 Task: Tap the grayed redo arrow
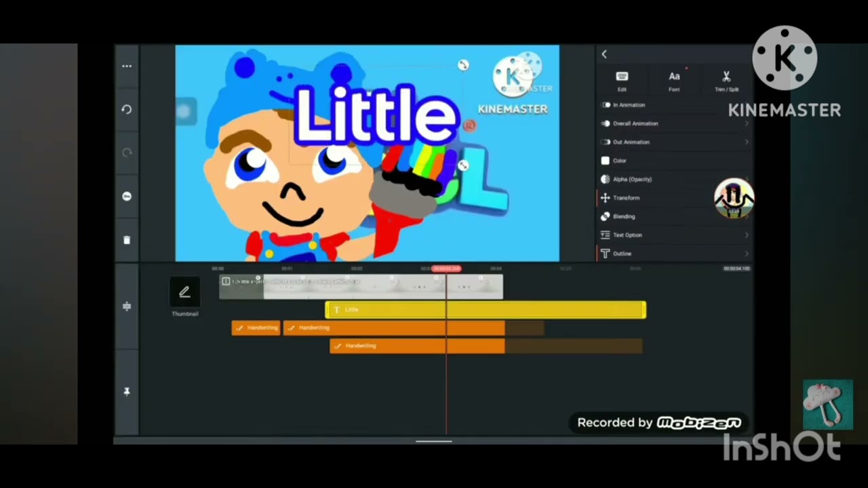tap(127, 152)
